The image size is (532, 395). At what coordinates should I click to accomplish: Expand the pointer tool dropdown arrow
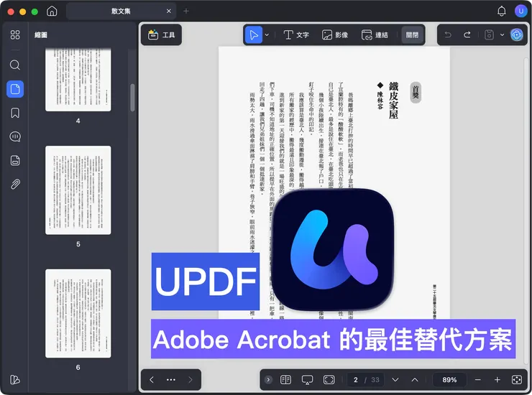tap(267, 35)
